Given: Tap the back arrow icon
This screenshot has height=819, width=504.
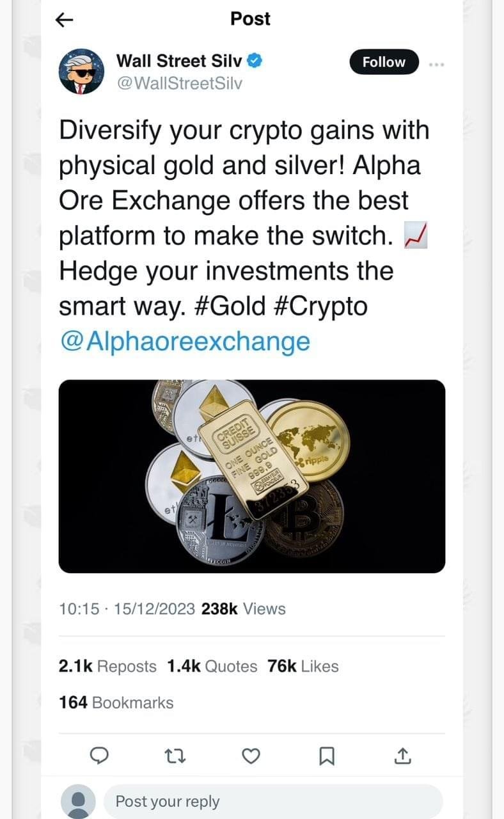Looking at the screenshot, I should tap(65, 20).
